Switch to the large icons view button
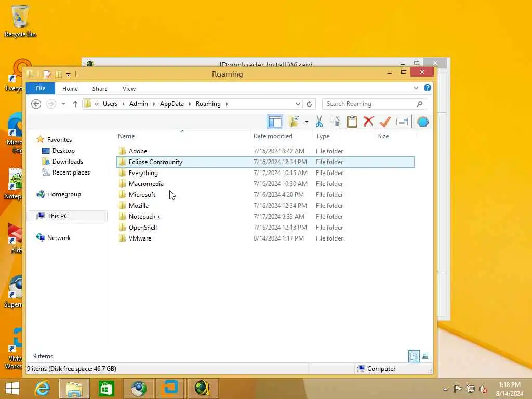 pyautogui.click(x=425, y=356)
